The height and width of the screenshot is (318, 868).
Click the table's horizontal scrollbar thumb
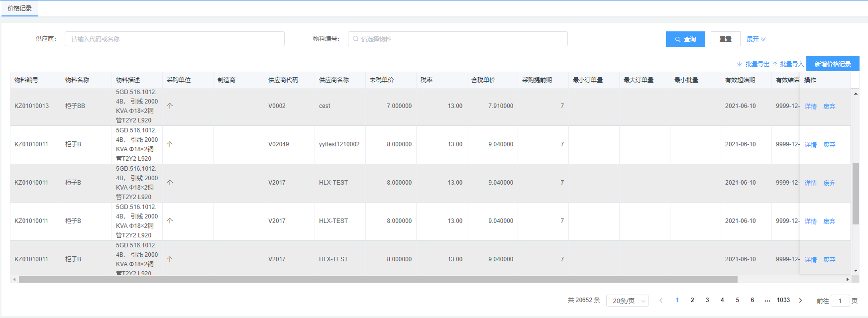pyautogui.click(x=378, y=280)
